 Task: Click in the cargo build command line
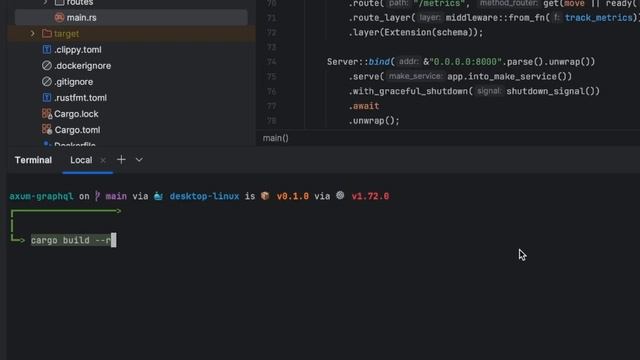tap(71, 240)
